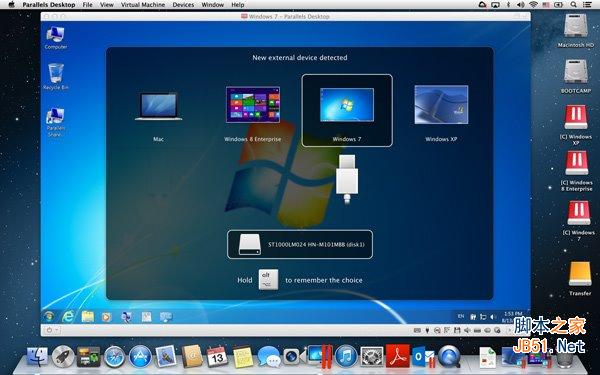This screenshot has width=600, height=375.
Task: Open Notification Center list icon
Action: [x=586, y=5]
